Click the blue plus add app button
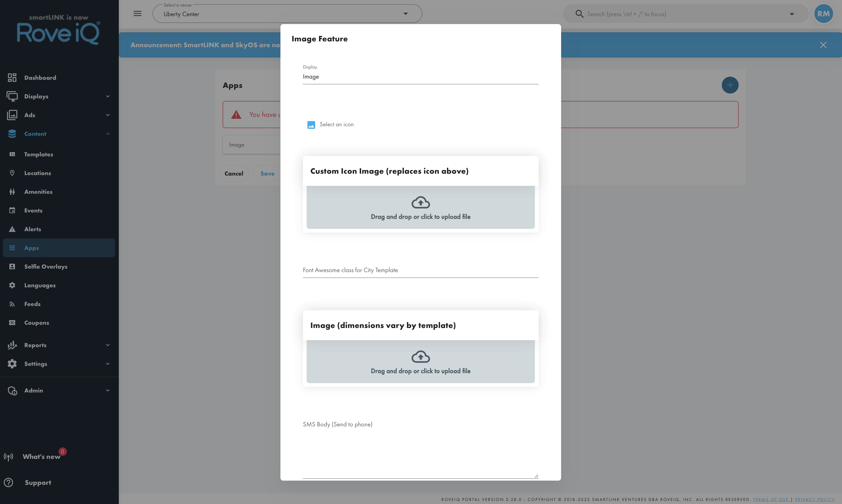Image resolution: width=842 pixels, height=504 pixels. (x=729, y=85)
